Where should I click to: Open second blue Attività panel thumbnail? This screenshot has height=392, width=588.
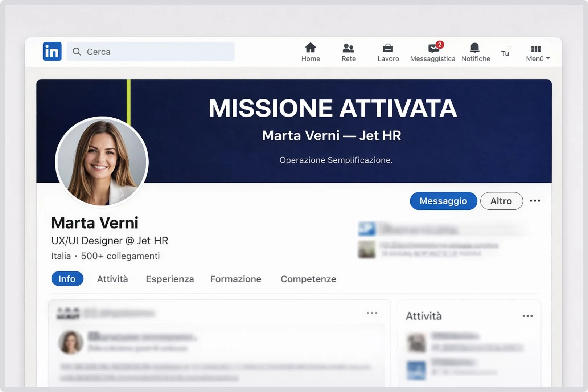click(416, 370)
